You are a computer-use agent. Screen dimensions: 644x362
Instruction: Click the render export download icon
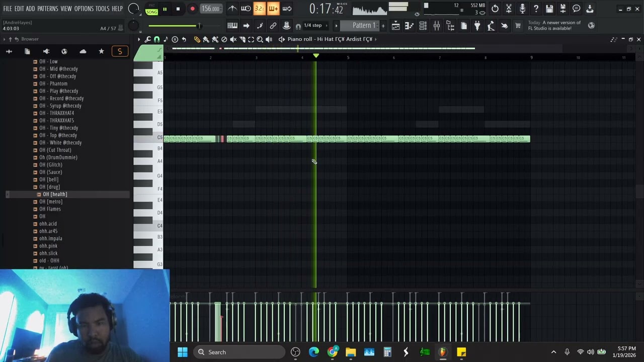click(590, 9)
